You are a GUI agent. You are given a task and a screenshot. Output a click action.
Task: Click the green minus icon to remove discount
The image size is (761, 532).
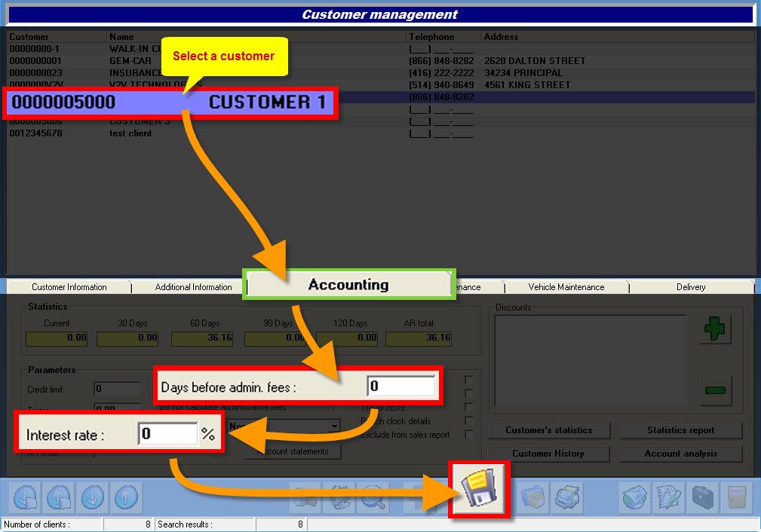[x=715, y=390]
